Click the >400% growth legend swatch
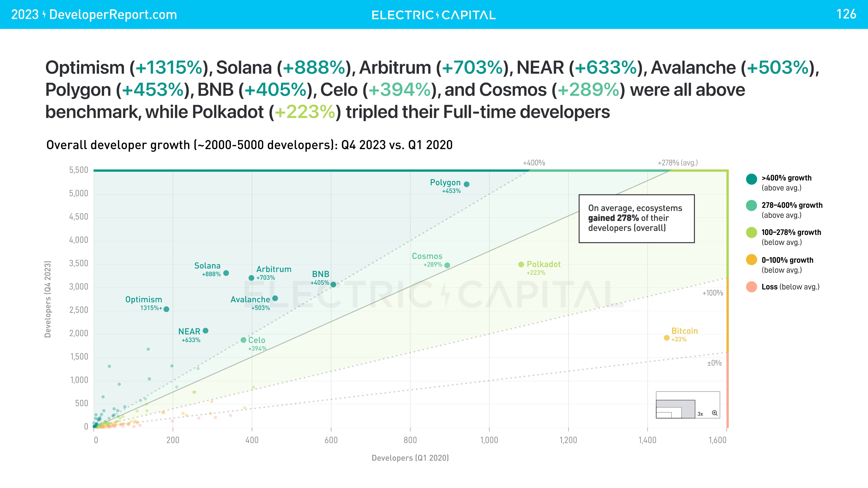Screen dimensions: 868x488 coord(751,179)
